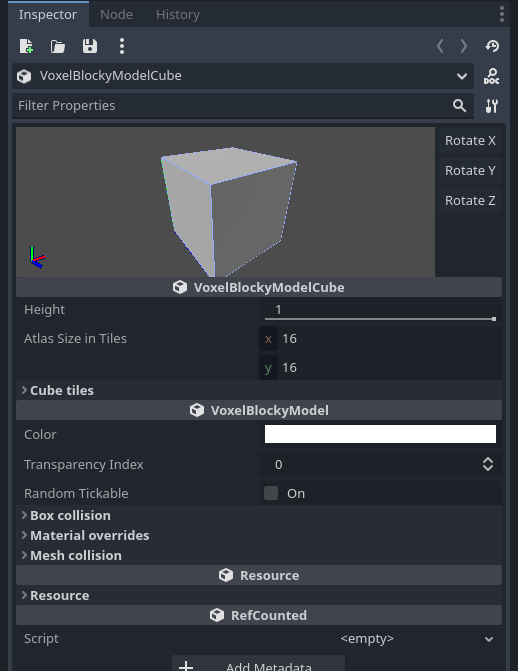Click the Random Tickable label
Image resolution: width=518 pixels, height=671 pixels.
(x=76, y=493)
